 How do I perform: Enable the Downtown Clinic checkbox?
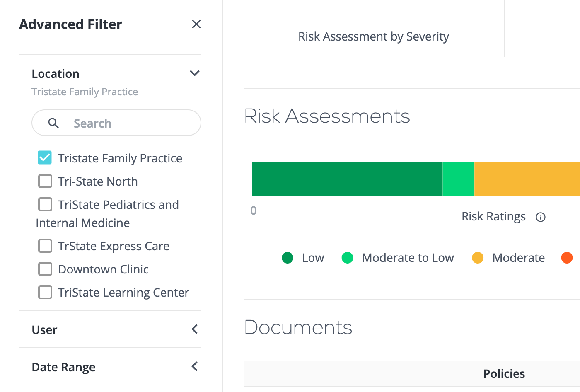[45, 269]
